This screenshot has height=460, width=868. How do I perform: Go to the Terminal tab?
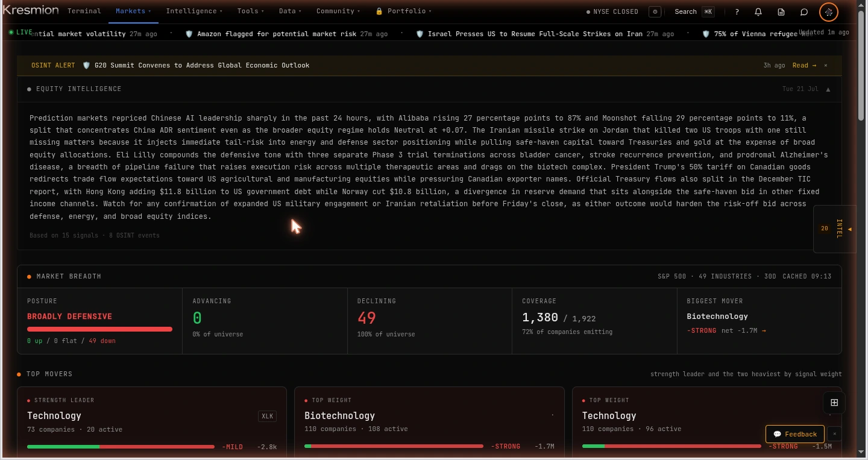pyautogui.click(x=84, y=11)
